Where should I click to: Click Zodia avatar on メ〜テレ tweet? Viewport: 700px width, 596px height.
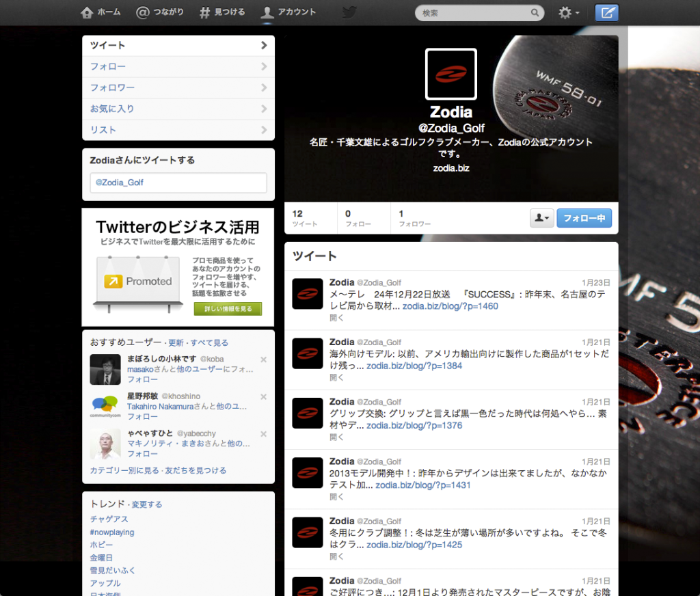(x=308, y=294)
